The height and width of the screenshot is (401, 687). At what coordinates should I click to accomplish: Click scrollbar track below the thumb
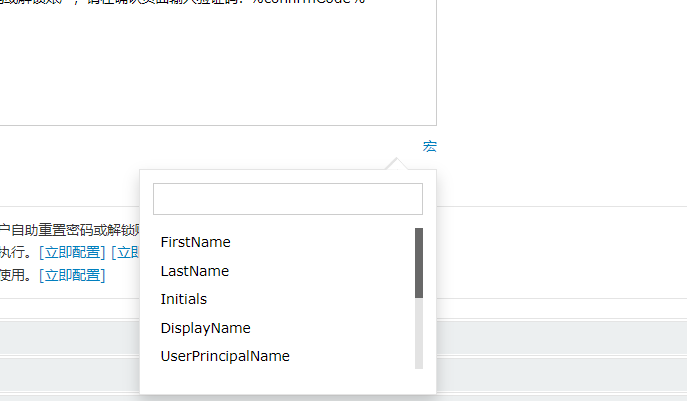[419, 335]
